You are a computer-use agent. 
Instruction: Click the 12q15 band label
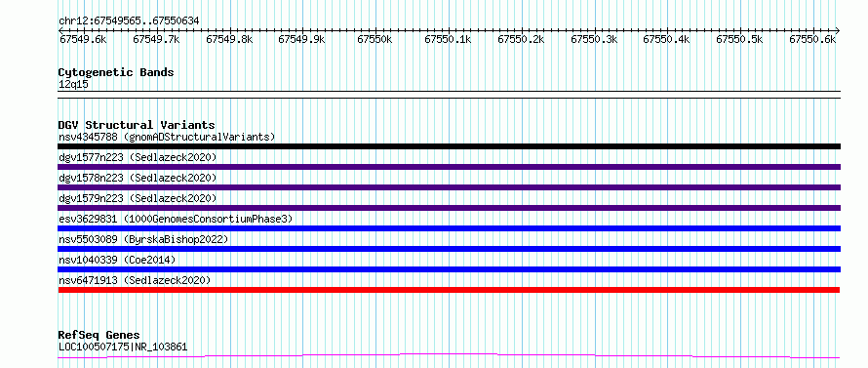(73, 85)
